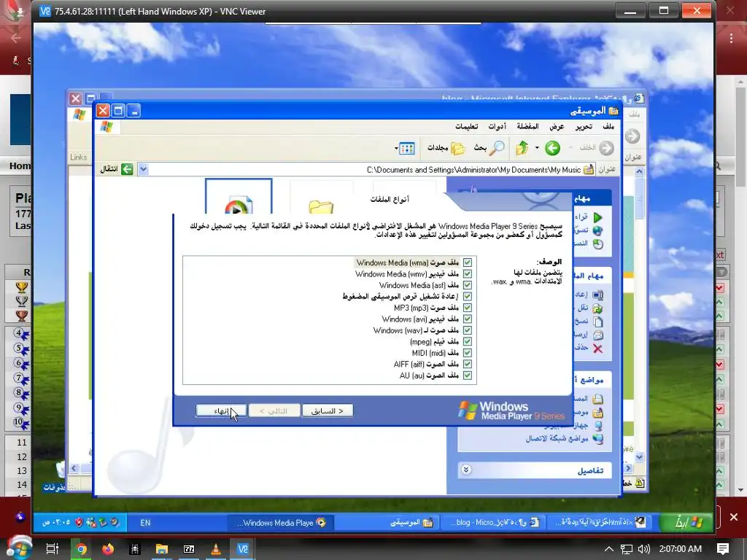Click the Task View icon on host taskbar
The image size is (747, 560).
point(53,549)
